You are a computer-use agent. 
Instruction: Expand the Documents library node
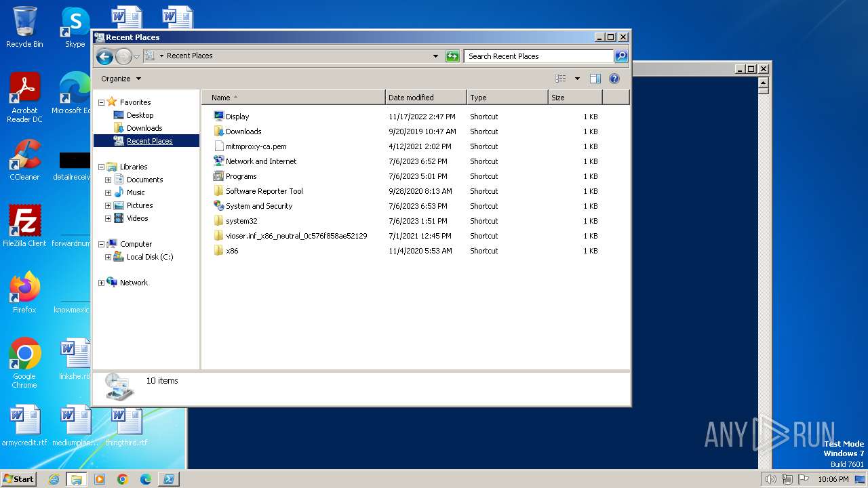coord(108,180)
